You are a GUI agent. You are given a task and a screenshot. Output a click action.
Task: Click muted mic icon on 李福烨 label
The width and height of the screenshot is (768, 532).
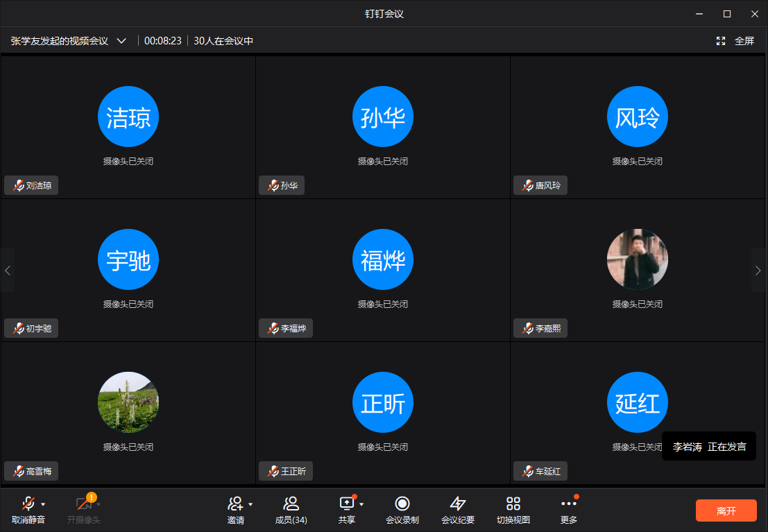coord(273,328)
